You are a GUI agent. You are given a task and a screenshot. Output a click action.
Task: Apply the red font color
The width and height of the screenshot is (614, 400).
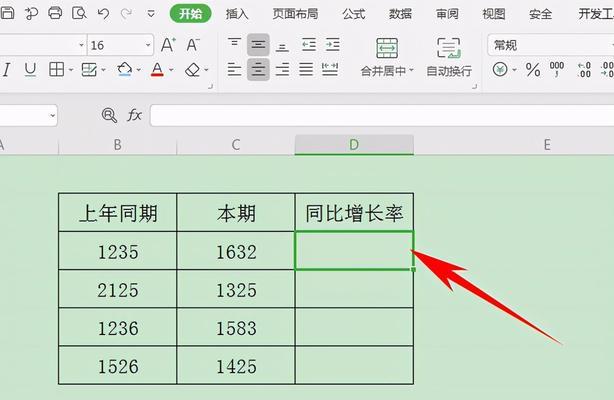tap(157, 69)
